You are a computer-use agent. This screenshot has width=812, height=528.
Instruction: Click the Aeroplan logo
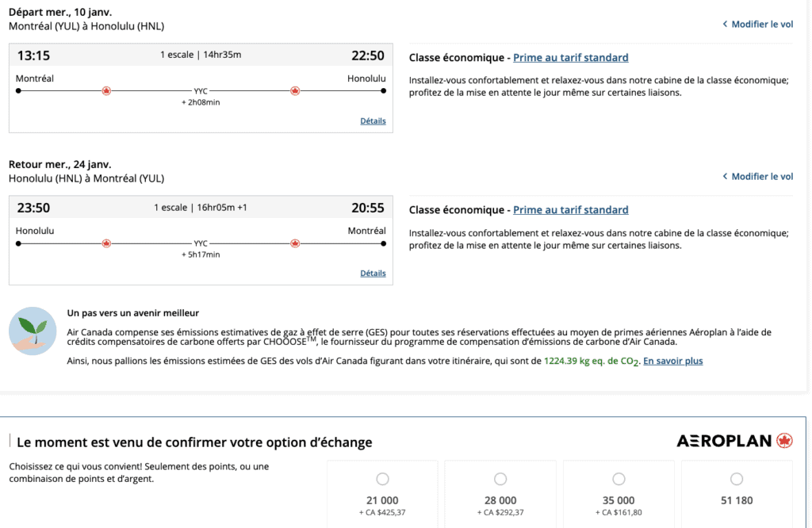pos(734,441)
